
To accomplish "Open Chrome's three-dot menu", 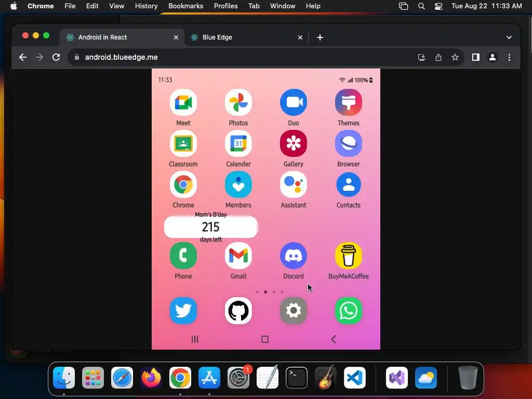I will tap(509, 57).
